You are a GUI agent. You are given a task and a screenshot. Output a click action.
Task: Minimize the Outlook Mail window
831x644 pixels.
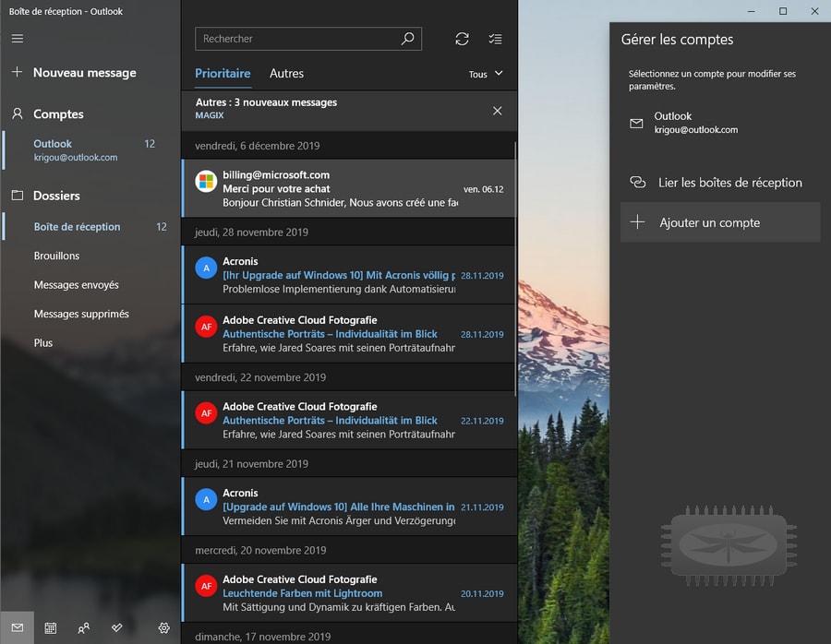751,11
